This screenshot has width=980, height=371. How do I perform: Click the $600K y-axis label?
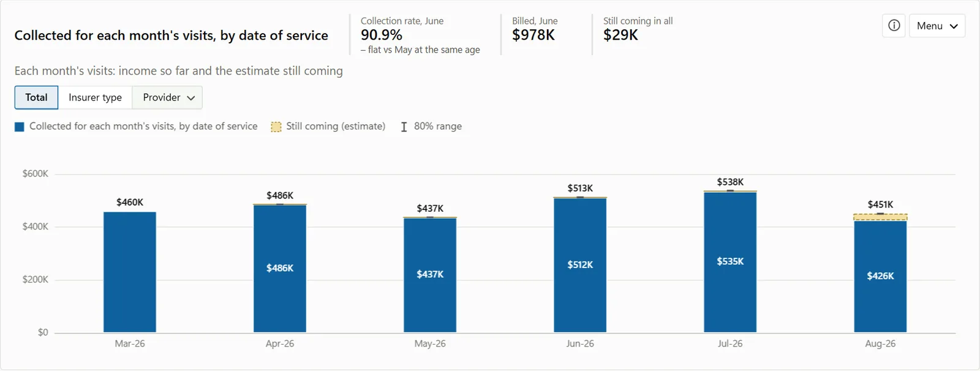click(36, 174)
